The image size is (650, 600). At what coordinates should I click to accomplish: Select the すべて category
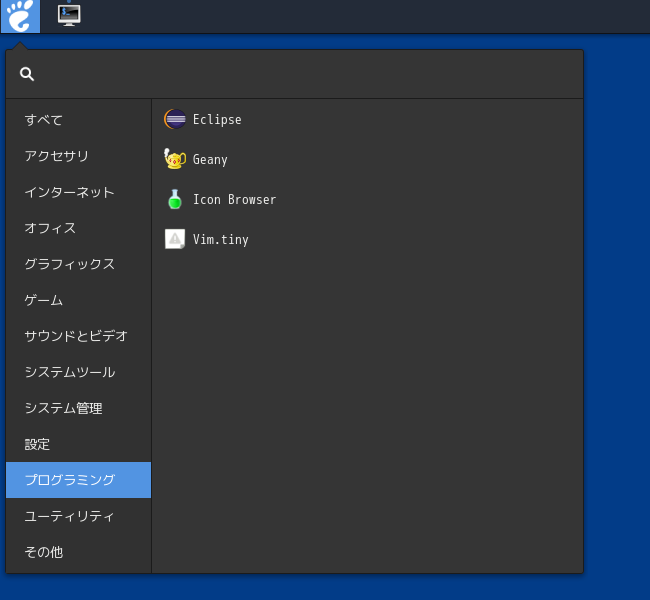pos(79,120)
